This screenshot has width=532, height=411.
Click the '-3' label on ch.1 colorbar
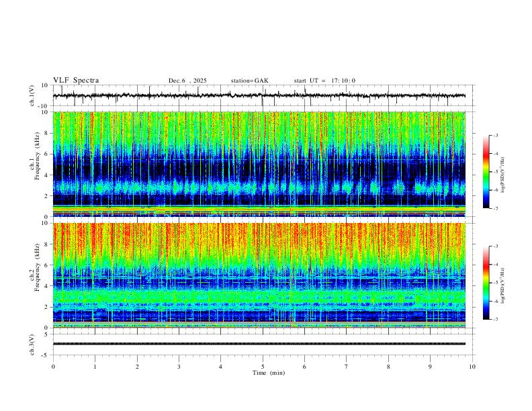(x=495, y=136)
